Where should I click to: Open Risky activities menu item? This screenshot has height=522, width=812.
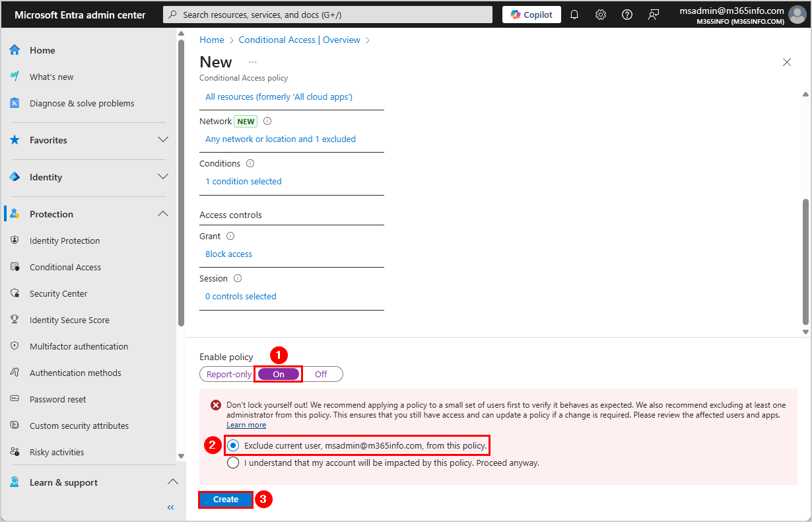57,452
